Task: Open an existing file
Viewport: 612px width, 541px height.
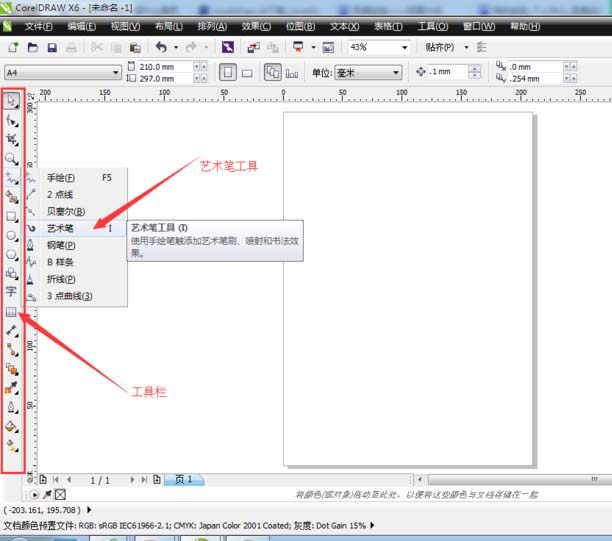Action: tap(33, 48)
